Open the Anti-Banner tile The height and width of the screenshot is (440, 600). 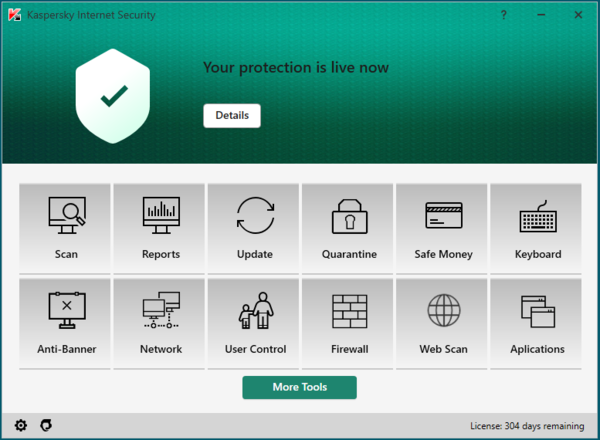tap(65, 324)
